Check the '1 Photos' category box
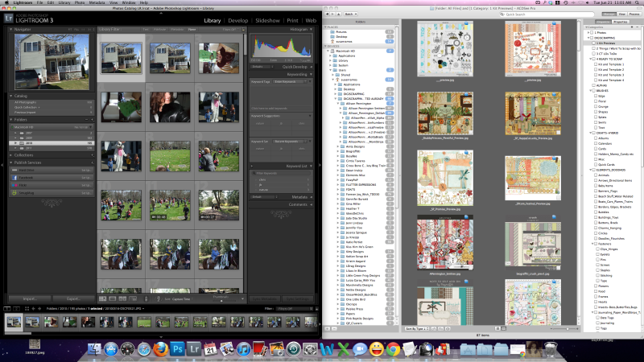 [x=592, y=32]
